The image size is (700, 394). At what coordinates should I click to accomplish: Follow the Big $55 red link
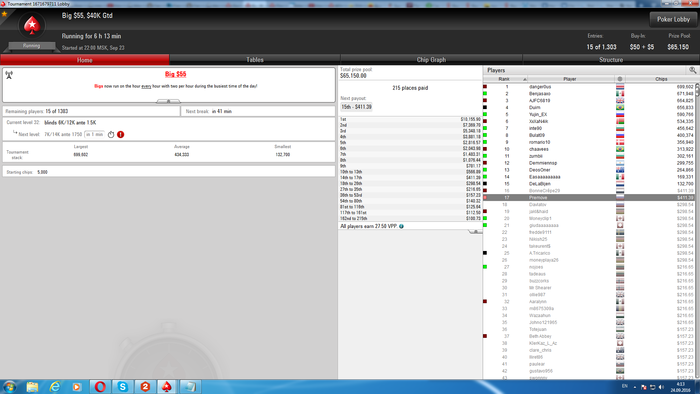[175, 74]
